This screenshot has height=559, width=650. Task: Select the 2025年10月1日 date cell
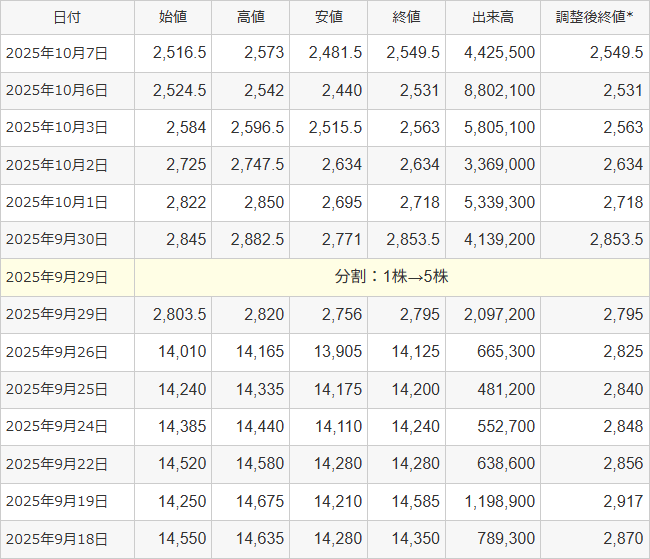tap(57, 202)
